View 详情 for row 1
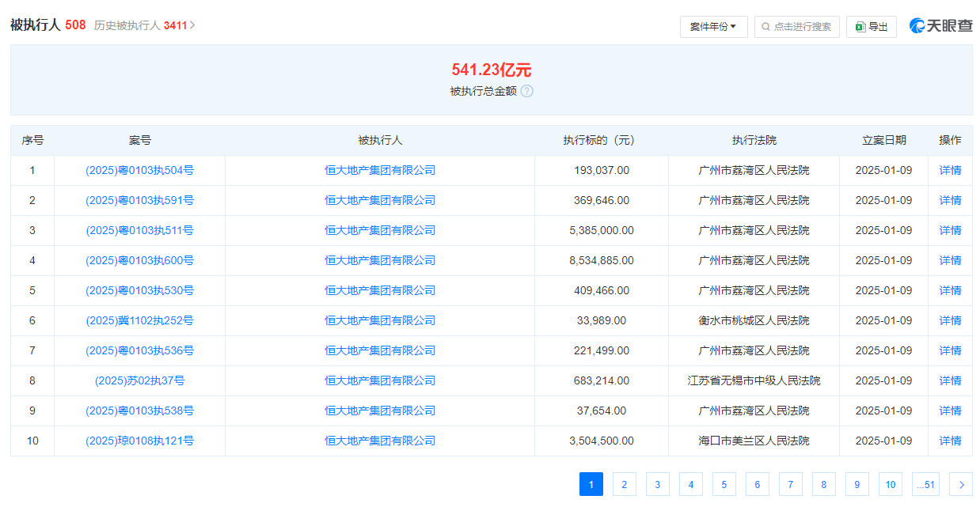Viewport: 980px width, 507px height. pos(951,170)
